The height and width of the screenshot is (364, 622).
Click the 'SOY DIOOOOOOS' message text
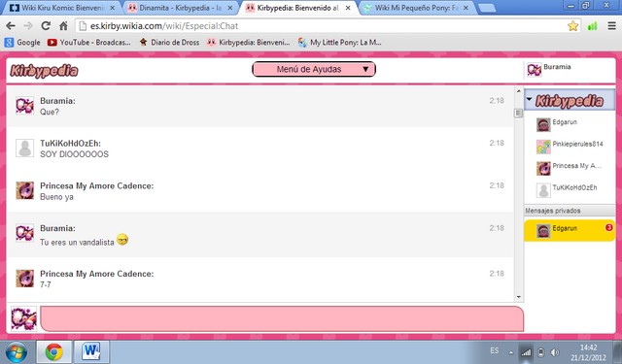pyautogui.click(x=74, y=154)
